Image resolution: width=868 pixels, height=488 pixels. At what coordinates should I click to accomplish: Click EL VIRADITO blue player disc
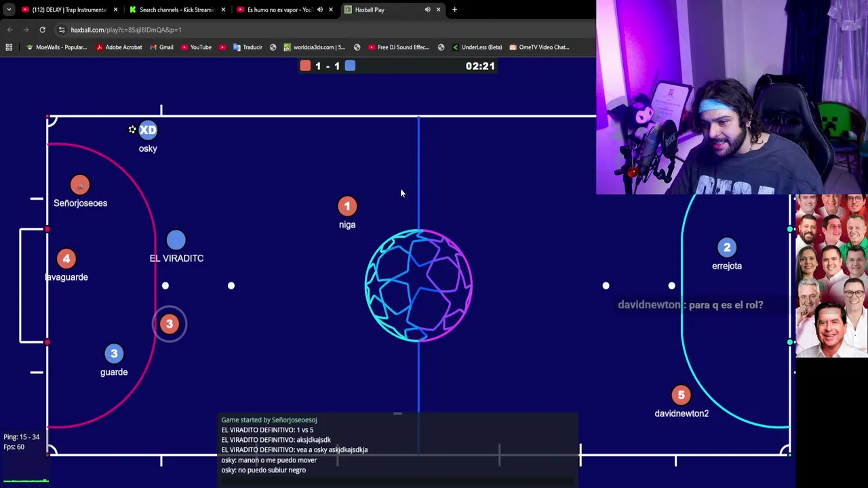(x=176, y=240)
